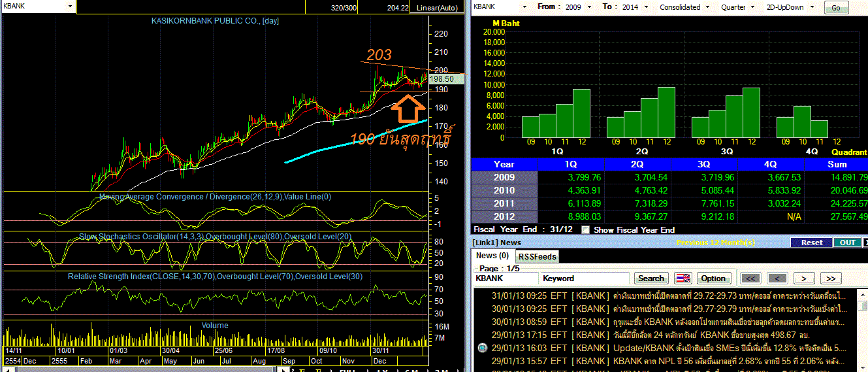This screenshot has width=868, height=372.
Task: Select the Volume panel label
Action: tap(215, 325)
